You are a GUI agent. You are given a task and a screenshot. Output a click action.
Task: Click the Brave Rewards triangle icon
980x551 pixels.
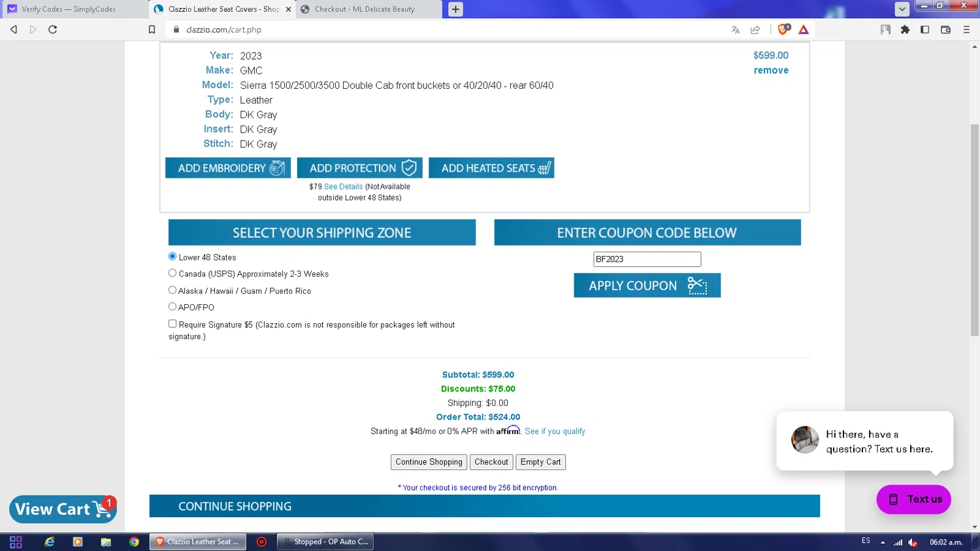click(x=804, y=29)
